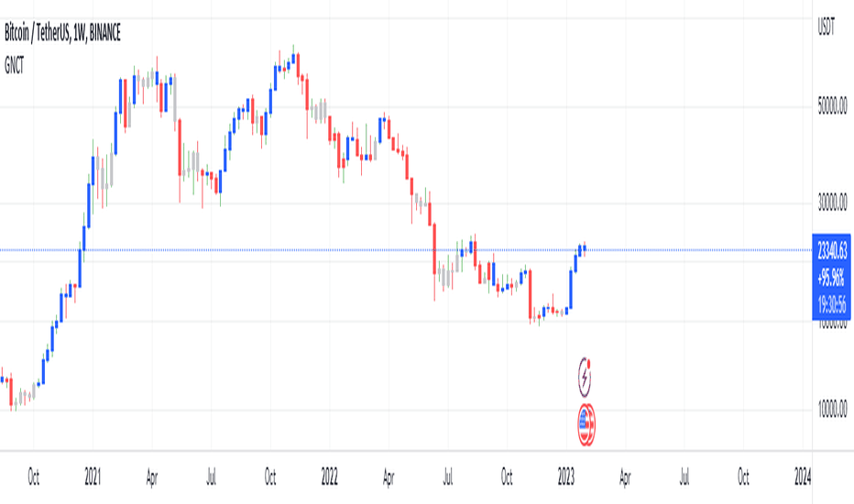Click the 50000.00 price axis label
Image resolution: width=854 pixels, height=504 pixels.
pyautogui.click(x=832, y=106)
